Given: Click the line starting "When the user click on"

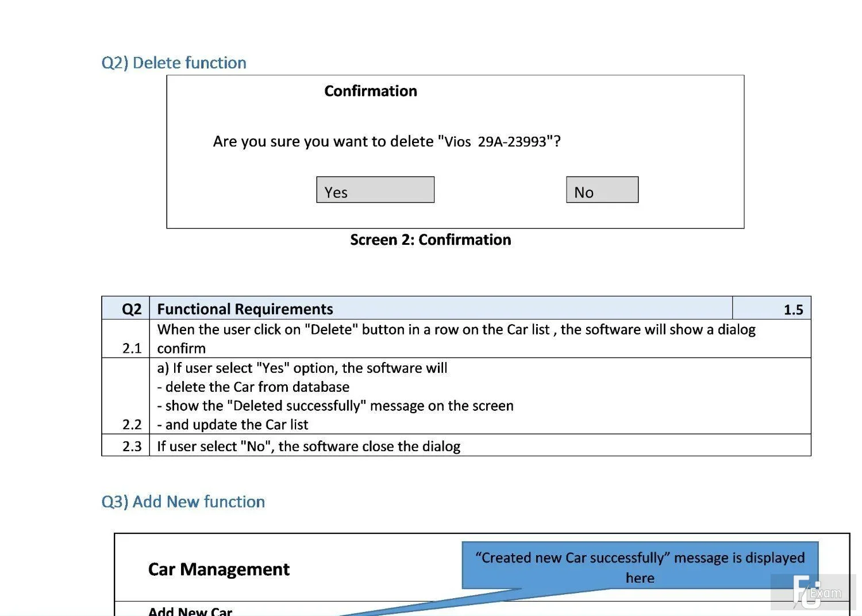Looking at the screenshot, I should (x=456, y=329).
